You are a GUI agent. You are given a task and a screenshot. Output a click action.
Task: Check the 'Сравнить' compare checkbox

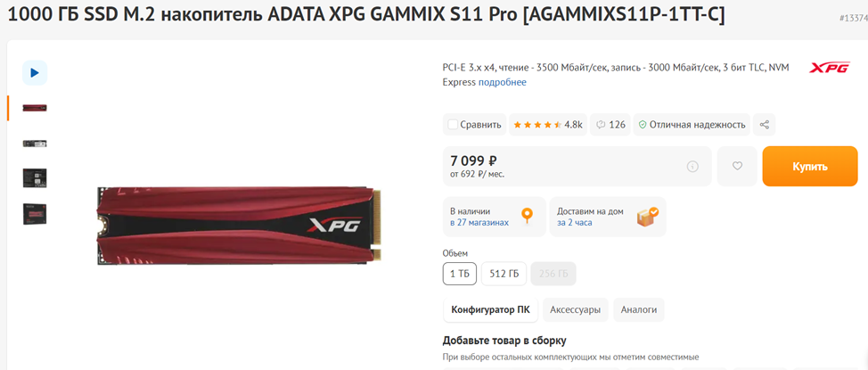point(453,125)
